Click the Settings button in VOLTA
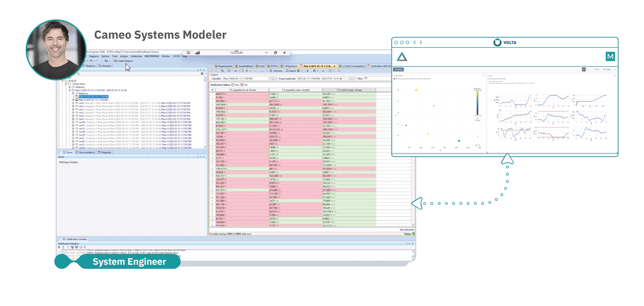This screenshot has height=306, width=644. click(x=608, y=70)
